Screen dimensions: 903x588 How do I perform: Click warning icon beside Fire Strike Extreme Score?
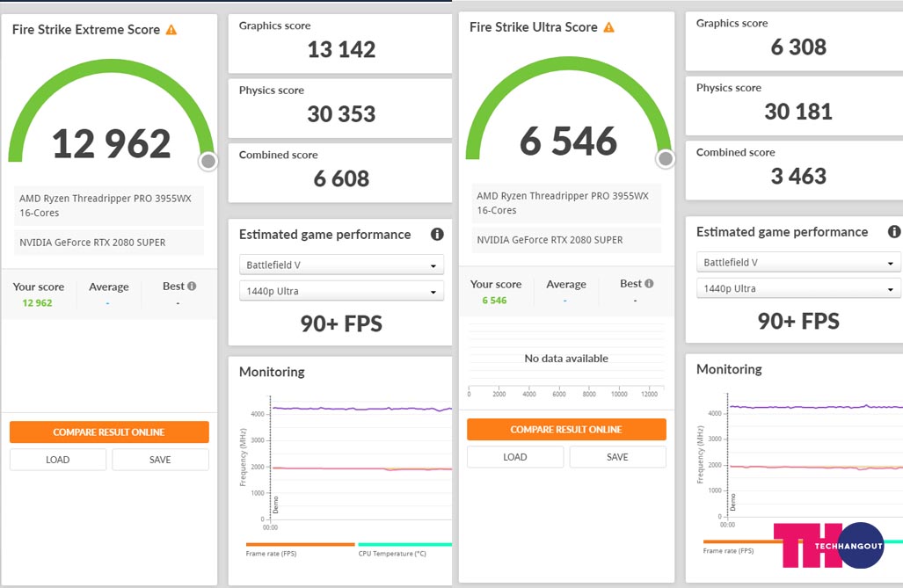pyautogui.click(x=171, y=29)
